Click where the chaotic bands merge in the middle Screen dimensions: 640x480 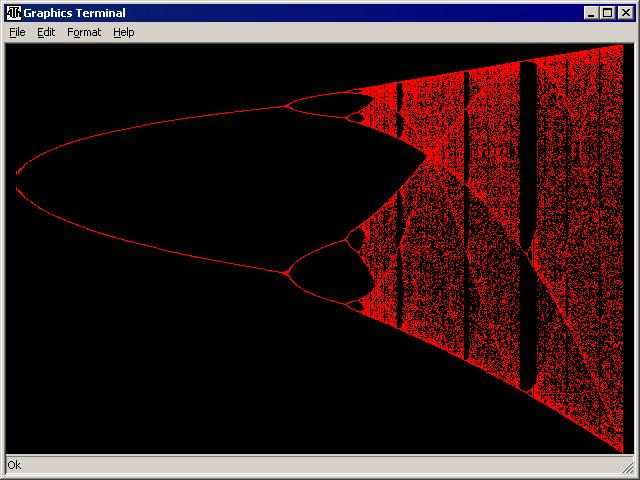(x=428, y=158)
